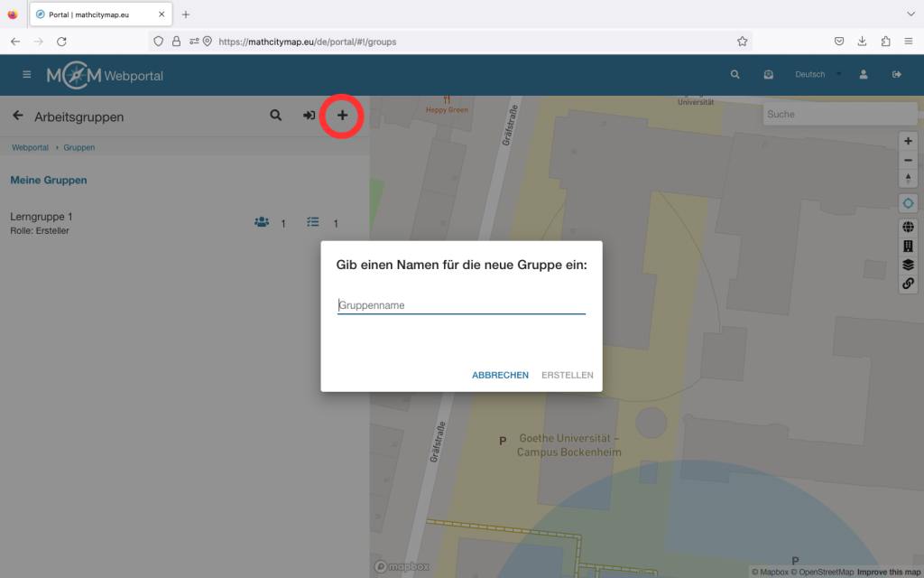Click the globe icon on map
This screenshot has height=578, width=924.
pos(908,228)
